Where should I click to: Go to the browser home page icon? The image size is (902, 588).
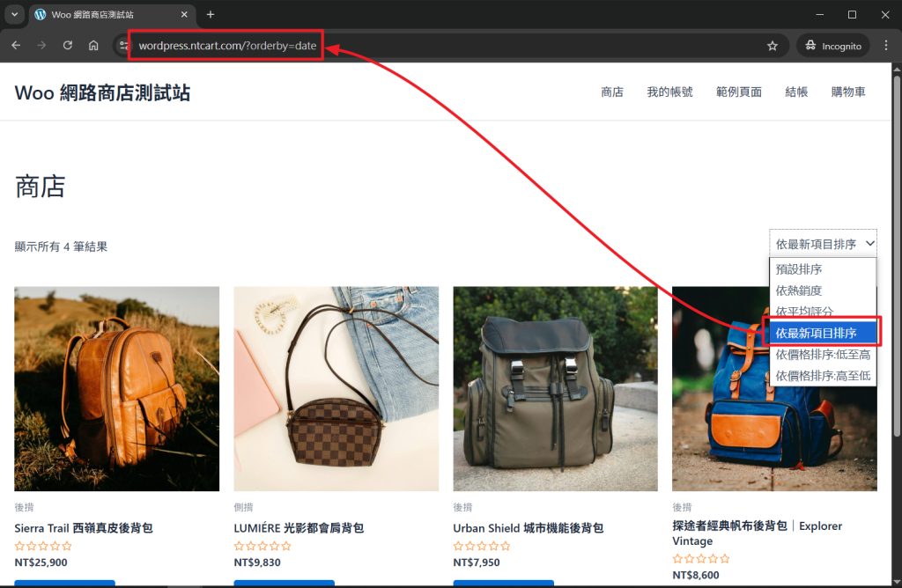pos(93,46)
